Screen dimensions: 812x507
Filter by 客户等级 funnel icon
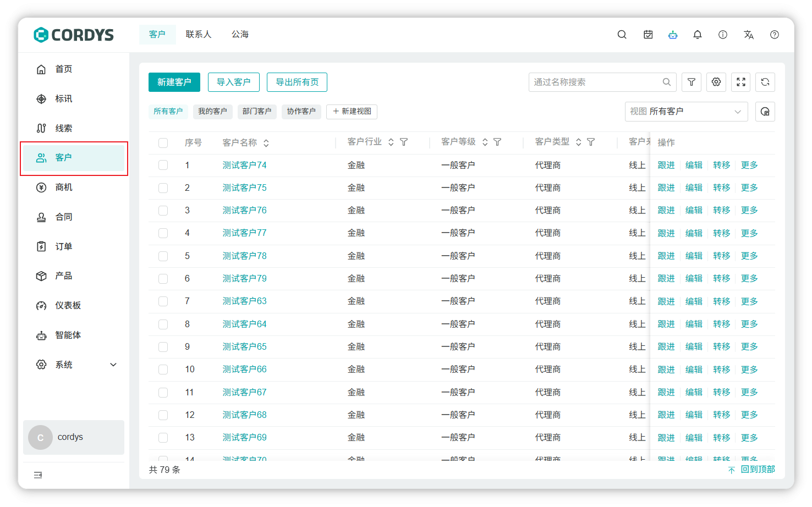pos(497,142)
